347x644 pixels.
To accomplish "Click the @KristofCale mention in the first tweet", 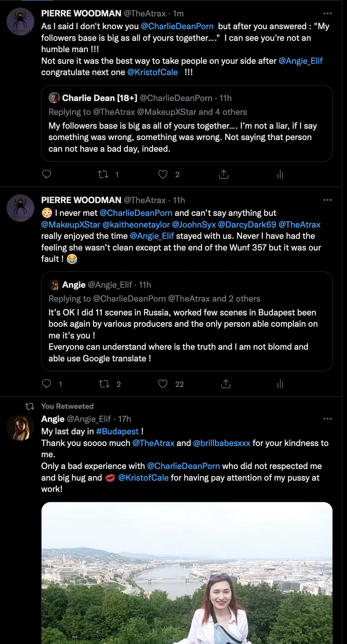I will [x=152, y=72].
